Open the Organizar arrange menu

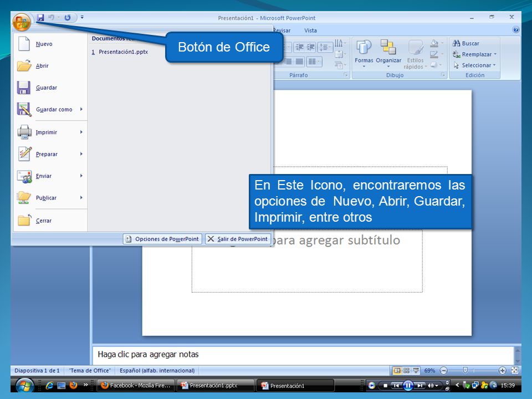[388, 54]
